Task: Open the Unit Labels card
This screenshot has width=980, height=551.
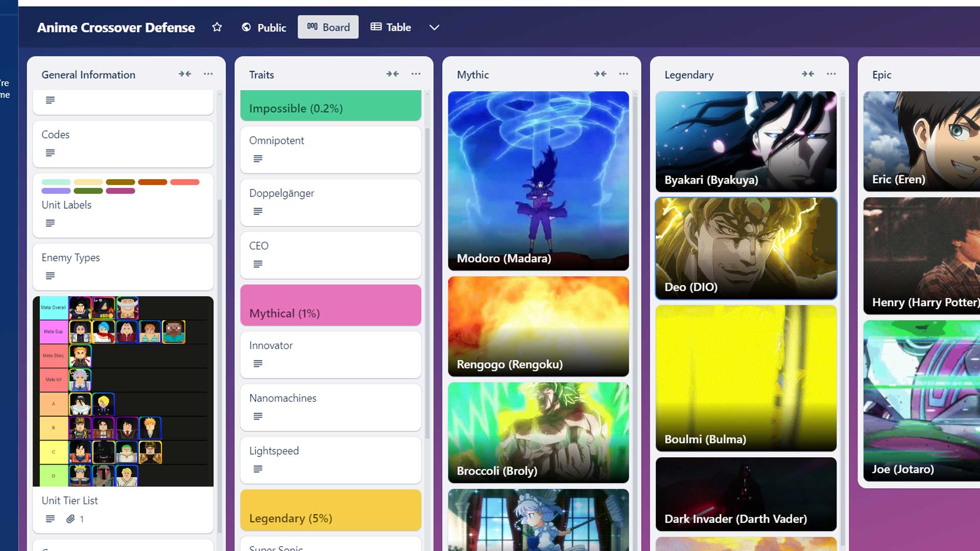Action: (x=123, y=206)
